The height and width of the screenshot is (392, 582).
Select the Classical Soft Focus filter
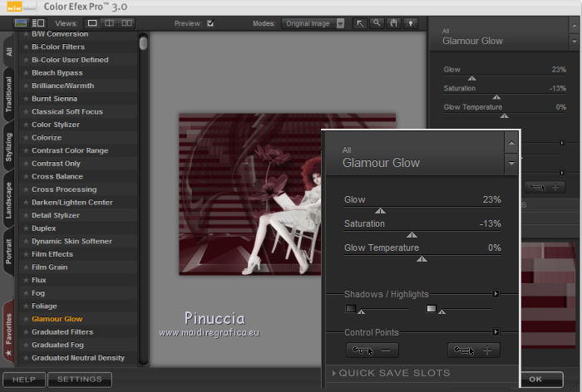78,111
